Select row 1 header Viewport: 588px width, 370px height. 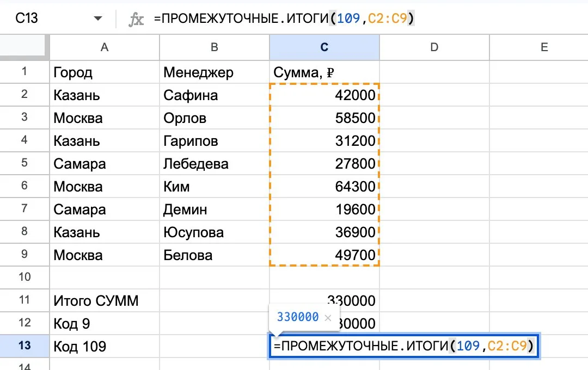pos(24,72)
